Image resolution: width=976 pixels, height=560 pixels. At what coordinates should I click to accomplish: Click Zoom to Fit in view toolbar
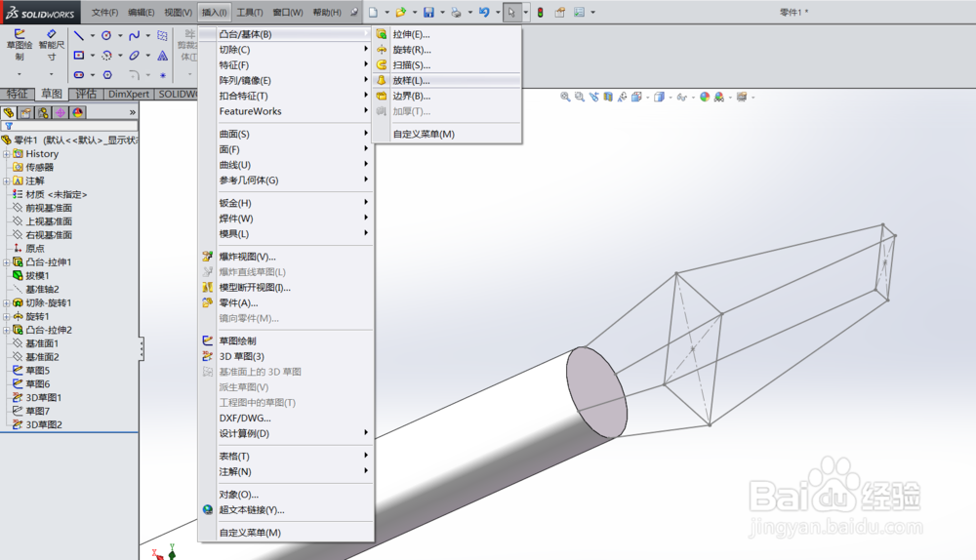[x=565, y=97]
